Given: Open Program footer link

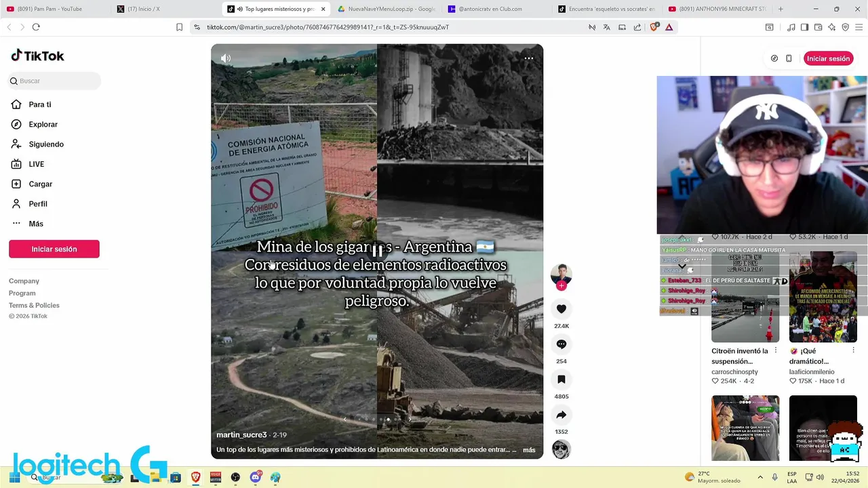Looking at the screenshot, I should pyautogui.click(x=22, y=293).
